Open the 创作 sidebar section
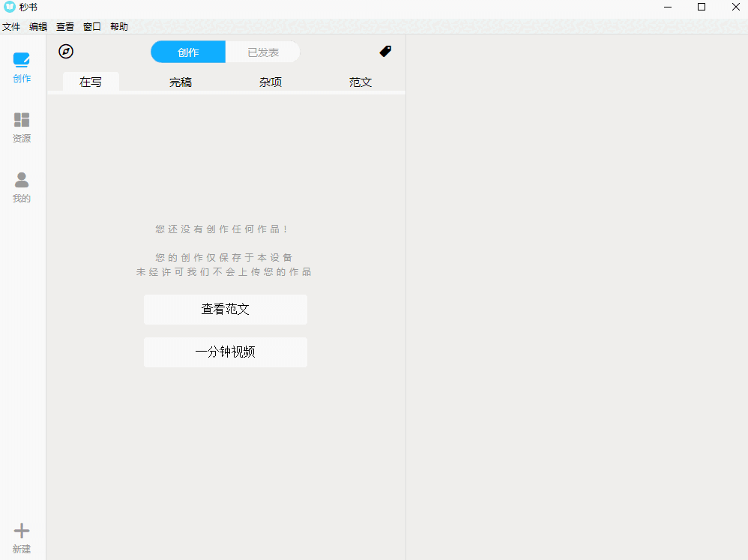 pyautogui.click(x=22, y=67)
